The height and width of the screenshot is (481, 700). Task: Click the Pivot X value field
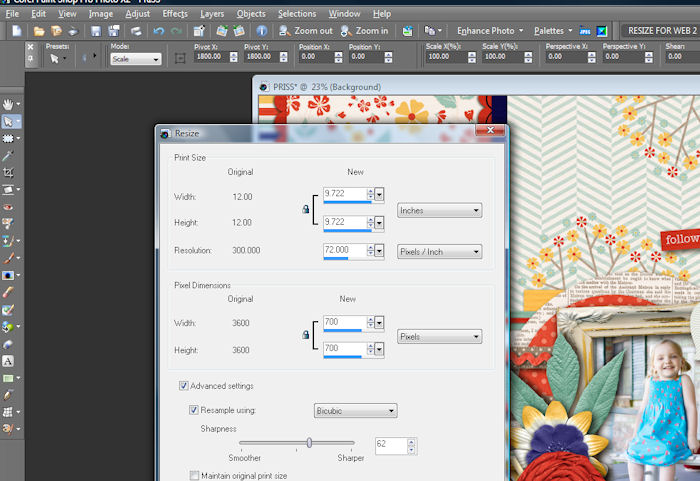click(211, 56)
